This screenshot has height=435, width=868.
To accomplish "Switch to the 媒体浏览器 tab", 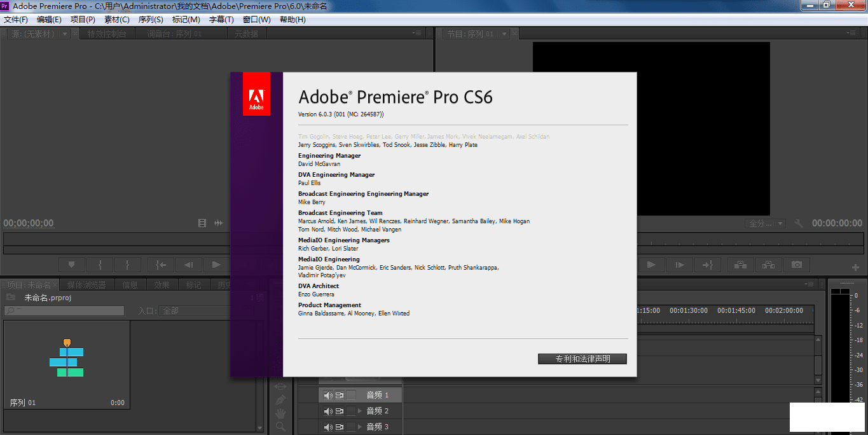I will (x=87, y=285).
